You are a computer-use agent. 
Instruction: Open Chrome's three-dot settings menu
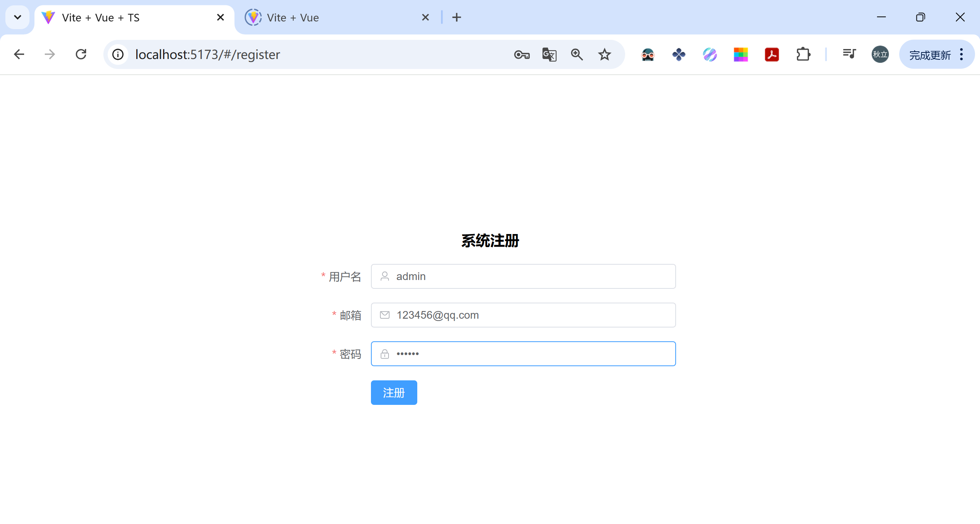(x=962, y=54)
